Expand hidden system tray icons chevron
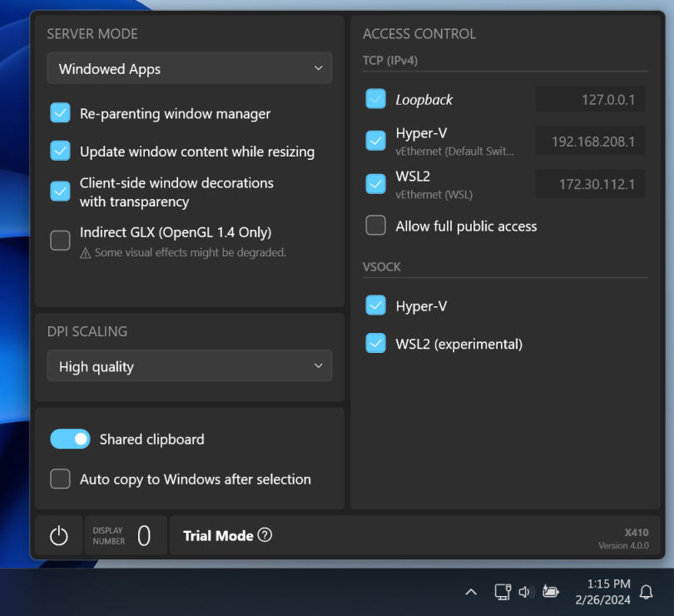This screenshot has height=616, width=674. pos(471,592)
